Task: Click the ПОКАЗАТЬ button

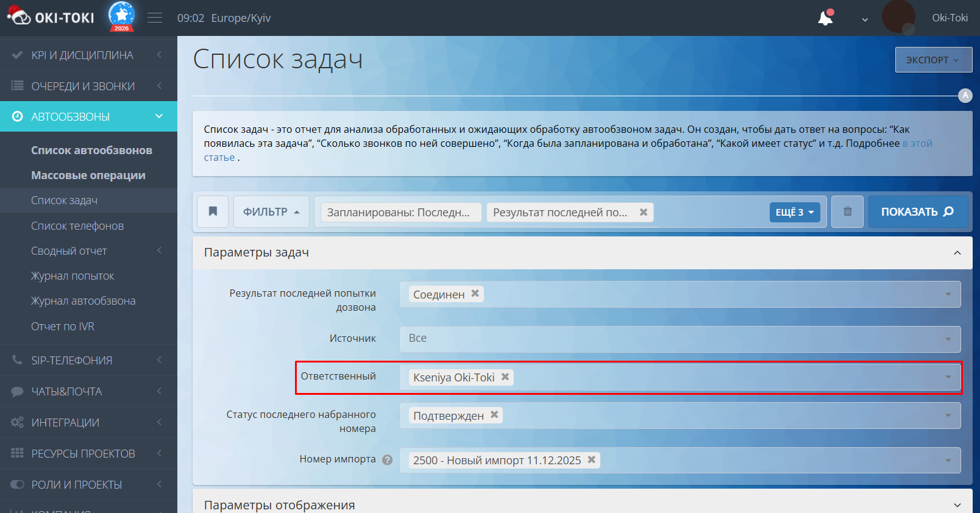Action: point(917,211)
